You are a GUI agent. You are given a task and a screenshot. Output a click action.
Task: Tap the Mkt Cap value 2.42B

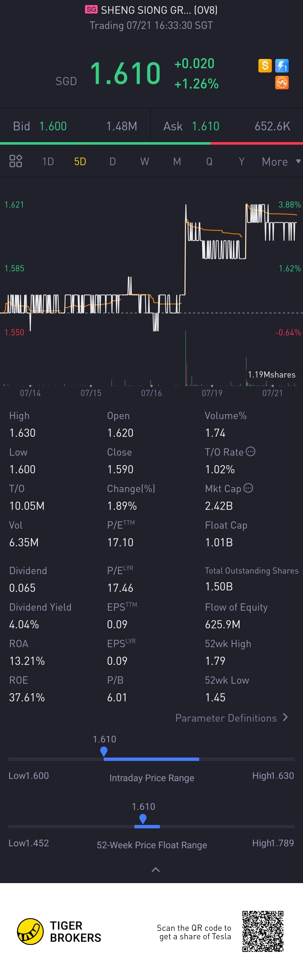pos(219,506)
